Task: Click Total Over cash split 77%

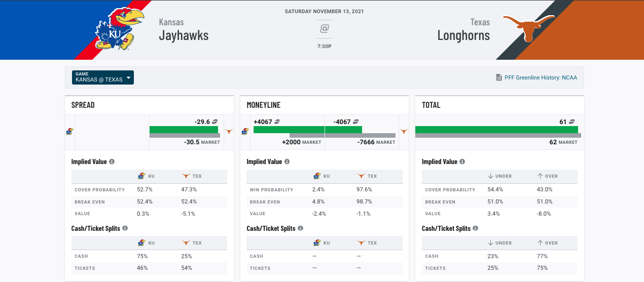Action: [542, 256]
